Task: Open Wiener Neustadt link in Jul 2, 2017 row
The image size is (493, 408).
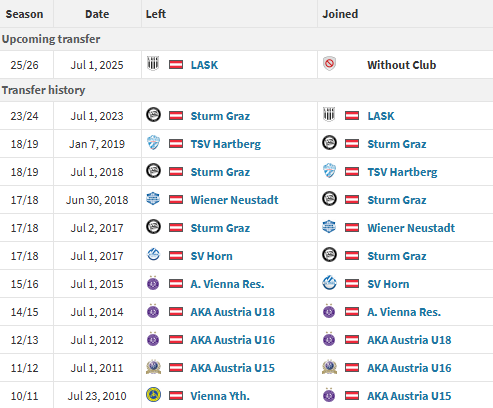Action: click(x=411, y=228)
